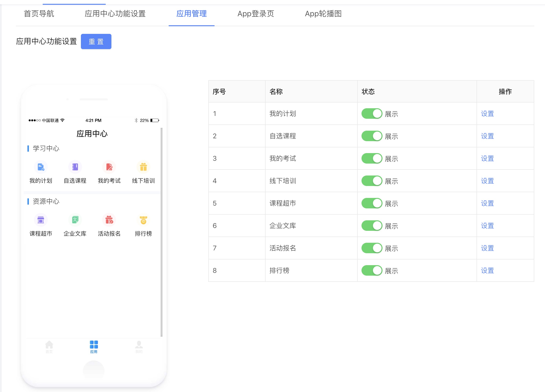Image resolution: width=545 pixels, height=392 pixels.
Task: Select the 应用管理 tab
Action: 192,14
